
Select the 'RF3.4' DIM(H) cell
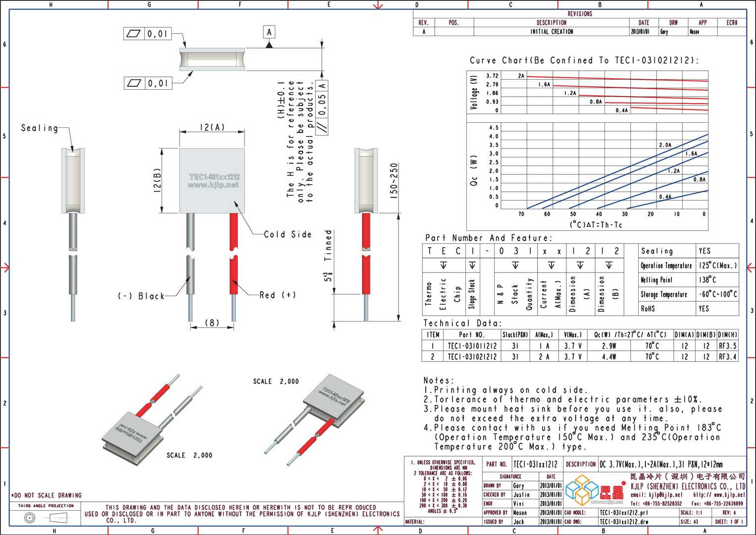pyautogui.click(x=727, y=357)
